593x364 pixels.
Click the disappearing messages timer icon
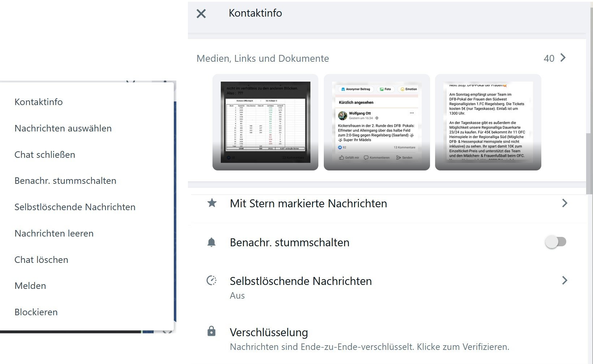[x=211, y=281]
